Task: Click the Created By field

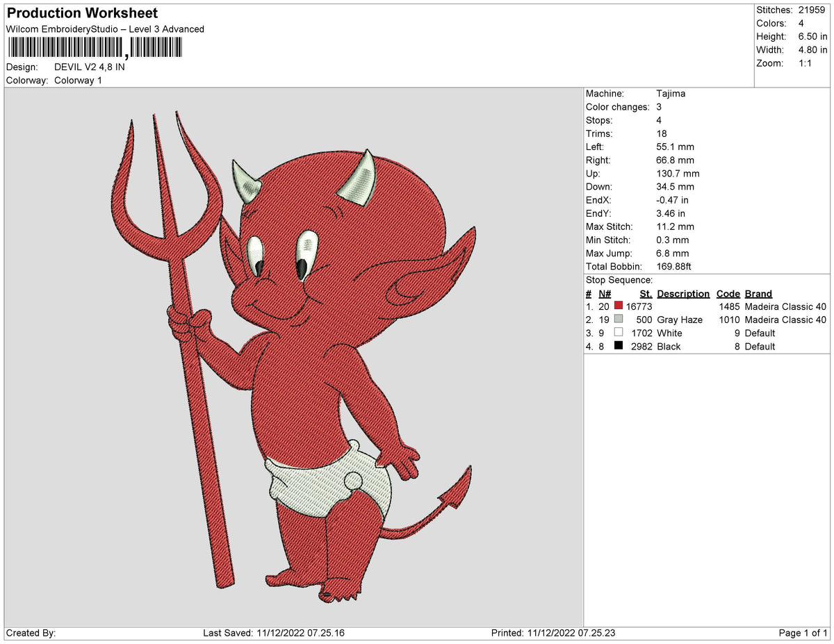Action: [x=31, y=633]
